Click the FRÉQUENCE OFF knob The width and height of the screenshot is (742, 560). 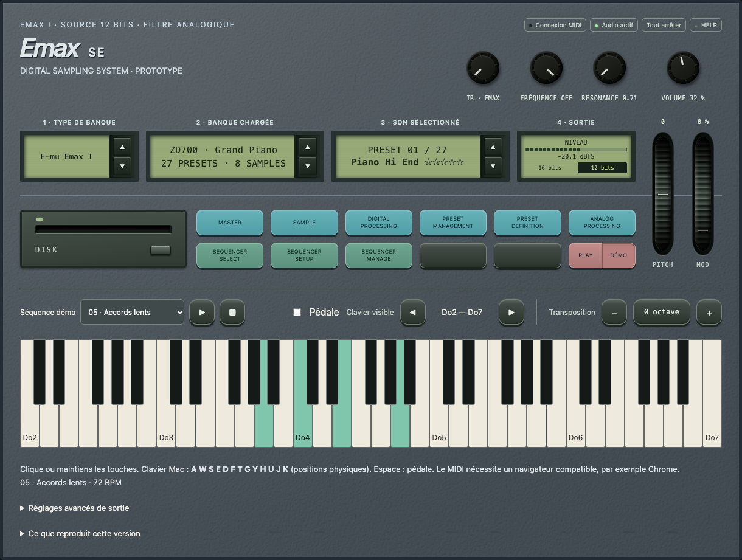point(546,67)
